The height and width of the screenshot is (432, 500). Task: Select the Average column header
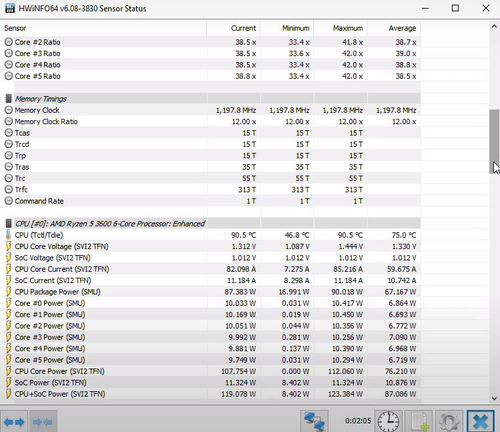click(x=402, y=28)
